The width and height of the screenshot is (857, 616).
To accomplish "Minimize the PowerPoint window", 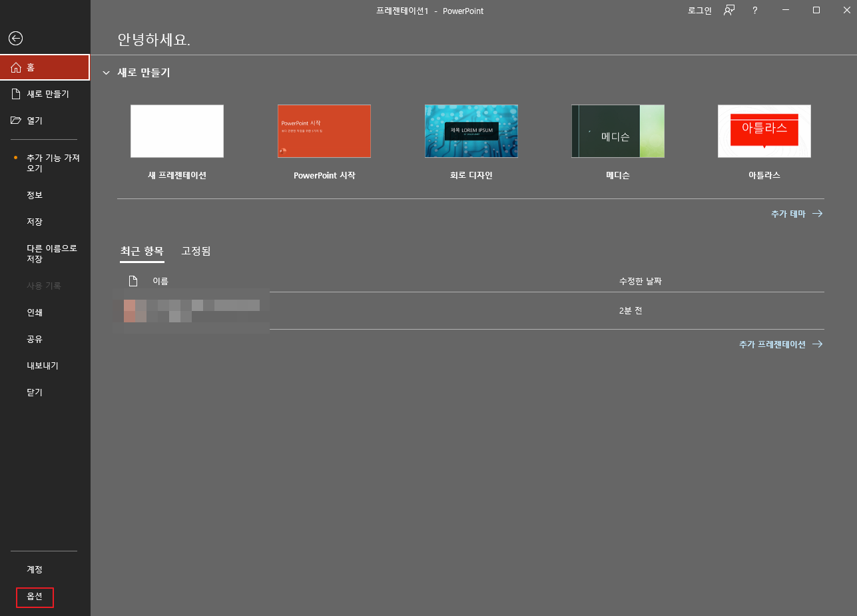I will tap(786, 11).
